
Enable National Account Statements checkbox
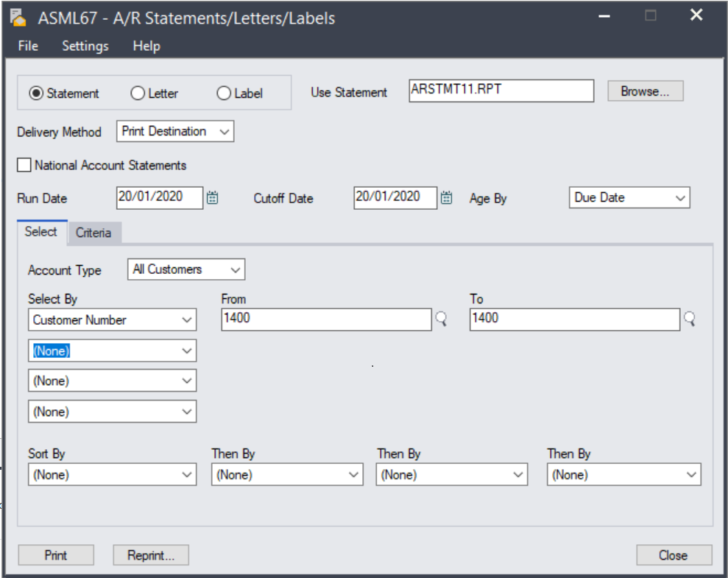24,166
